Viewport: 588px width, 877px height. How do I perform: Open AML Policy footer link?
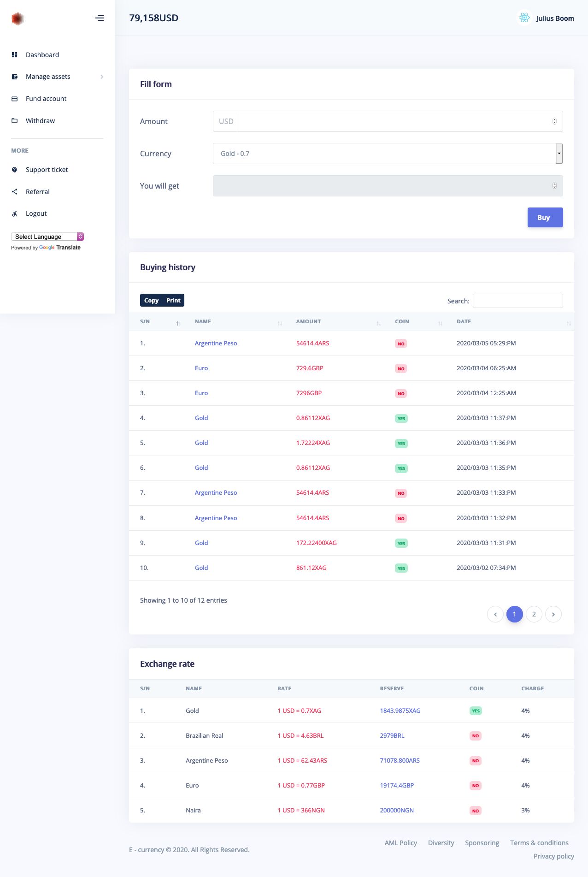(401, 843)
